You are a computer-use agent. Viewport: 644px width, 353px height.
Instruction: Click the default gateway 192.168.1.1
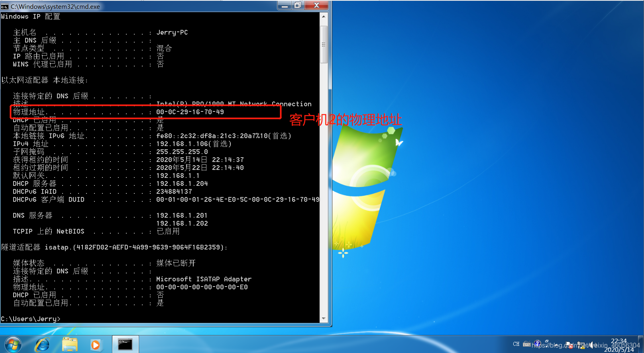(x=178, y=176)
